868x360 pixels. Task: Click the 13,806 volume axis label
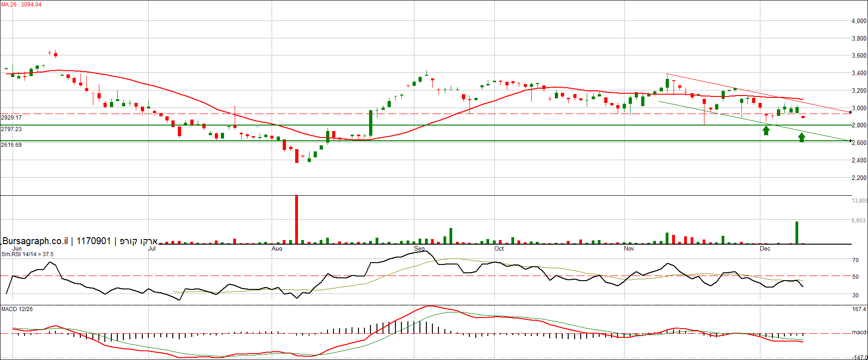click(859, 201)
